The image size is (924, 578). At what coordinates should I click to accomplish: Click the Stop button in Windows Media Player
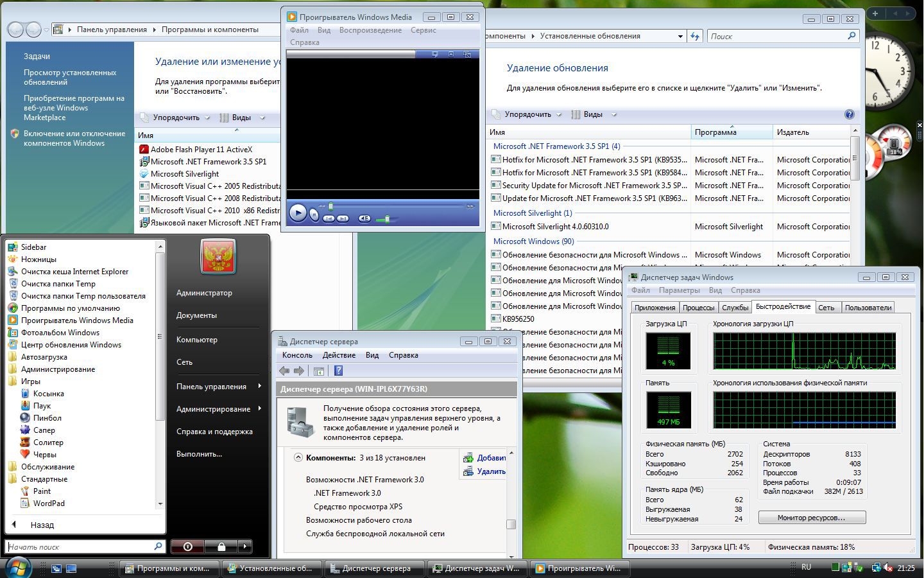coord(314,215)
